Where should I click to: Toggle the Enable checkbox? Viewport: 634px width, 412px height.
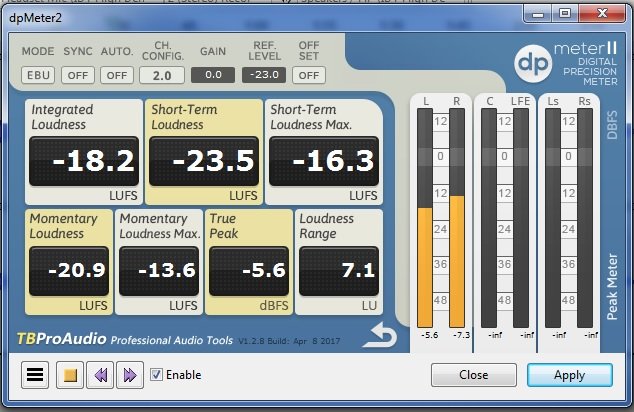tap(156, 375)
